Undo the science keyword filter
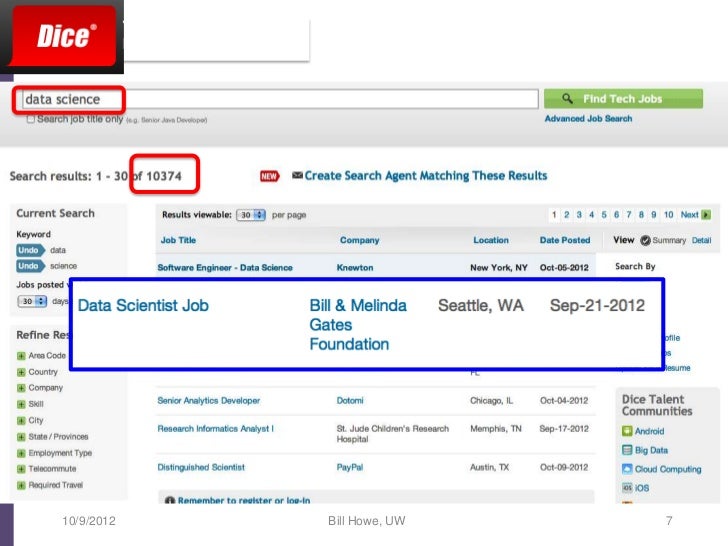Image resolution: width=728 pixels, height=546 pixels. pos(30,266)
